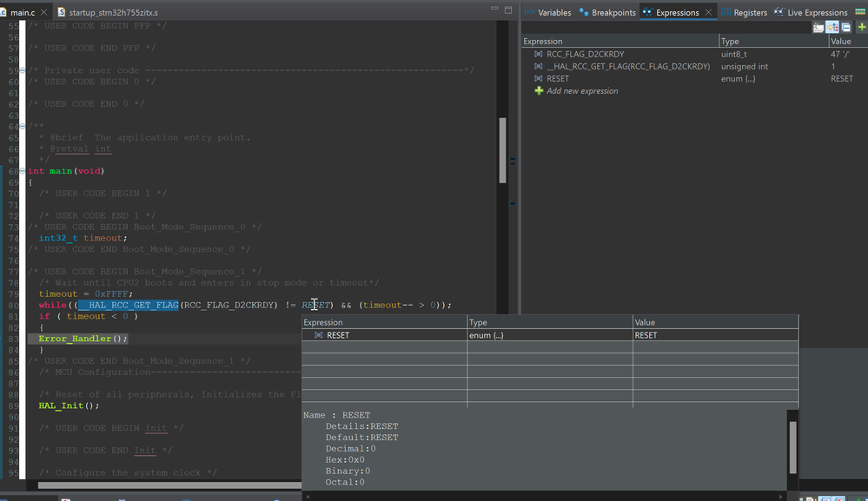
Task: Select __HAL_RCC_GET_FLAG expression row
Action: click(627, 66)
